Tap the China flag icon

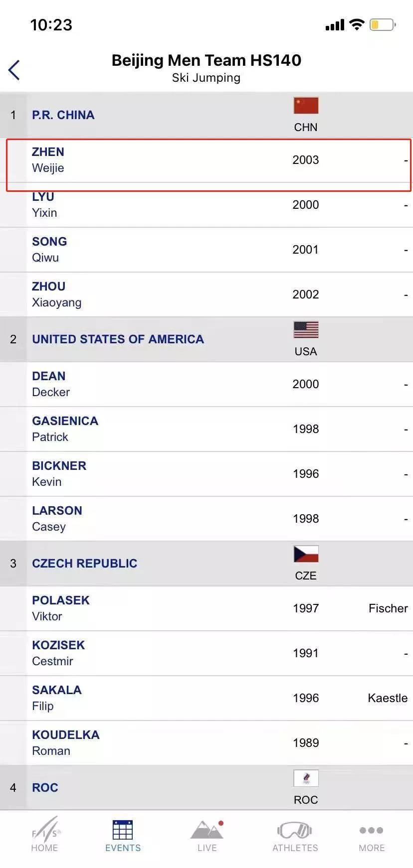click(306, 106)
